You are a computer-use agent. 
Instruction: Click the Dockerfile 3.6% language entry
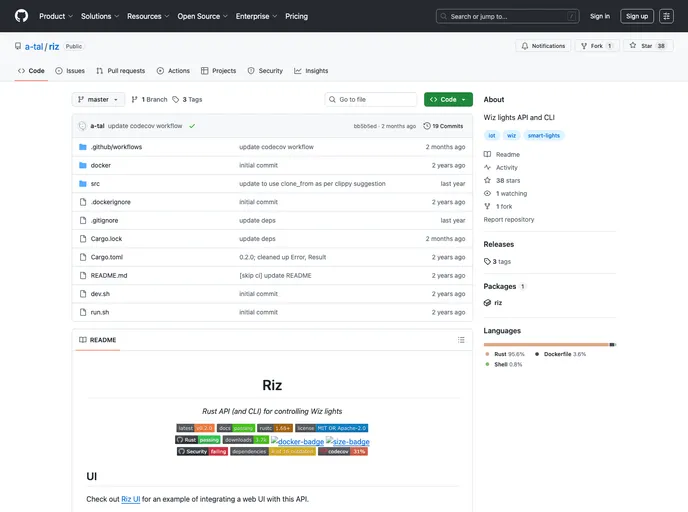560,354
